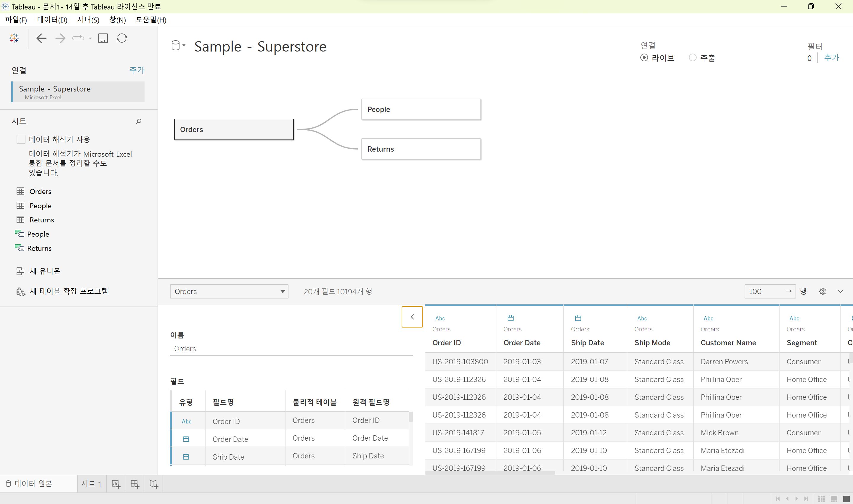
Task: Click show sheet sorter grid icon
Action: coord(822,499)
